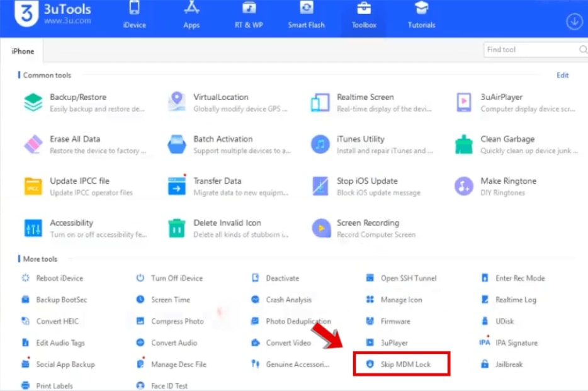Viewport: 588px width, 391px height.
Task: Open the Update IPCC file icon
Action: [33, 186]
